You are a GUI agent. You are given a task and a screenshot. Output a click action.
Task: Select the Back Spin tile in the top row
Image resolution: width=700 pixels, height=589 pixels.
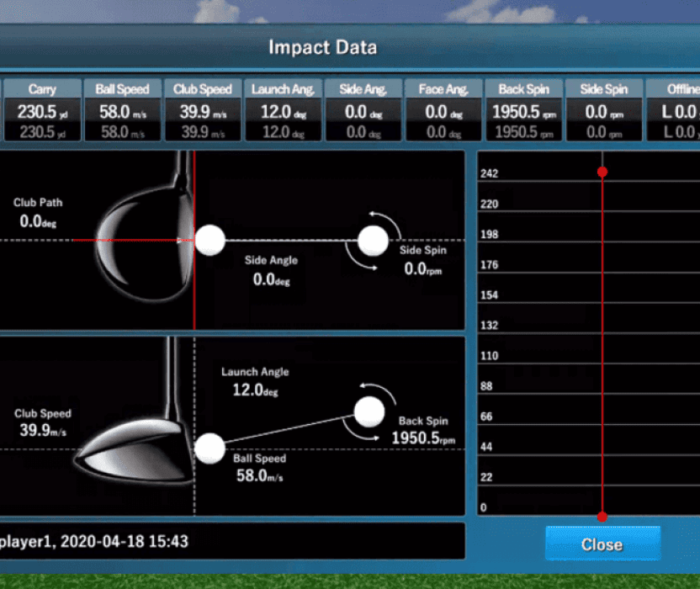(523, 110)
